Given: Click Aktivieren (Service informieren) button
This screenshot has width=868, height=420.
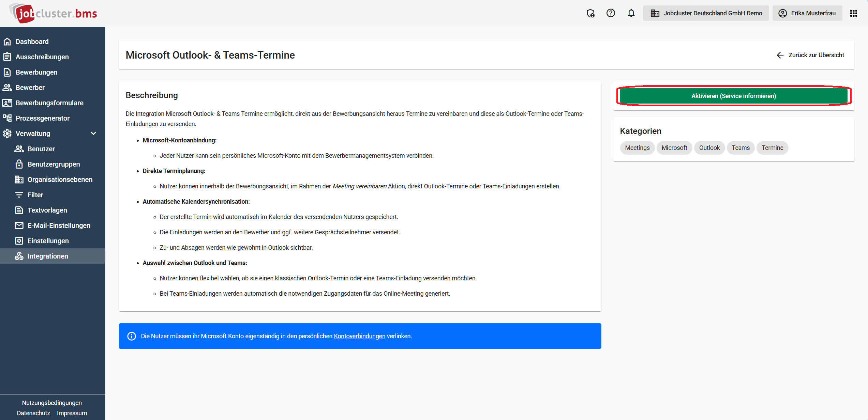Looking at the screenshot, I should 734,96.
